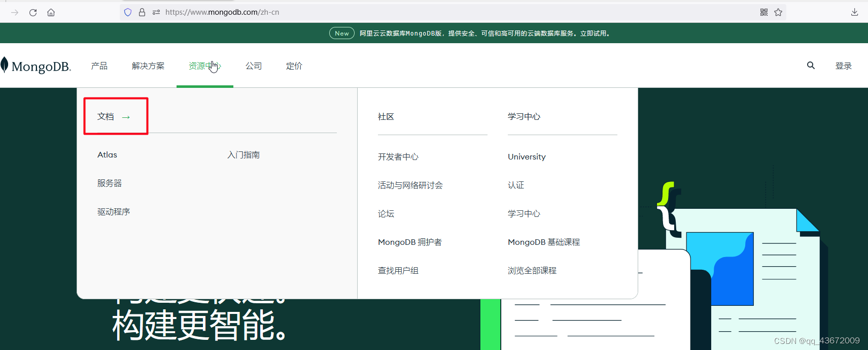Viewport: 868px width, 350px height.
Task: Reload the page with the refresh icon
Action: 33,12
